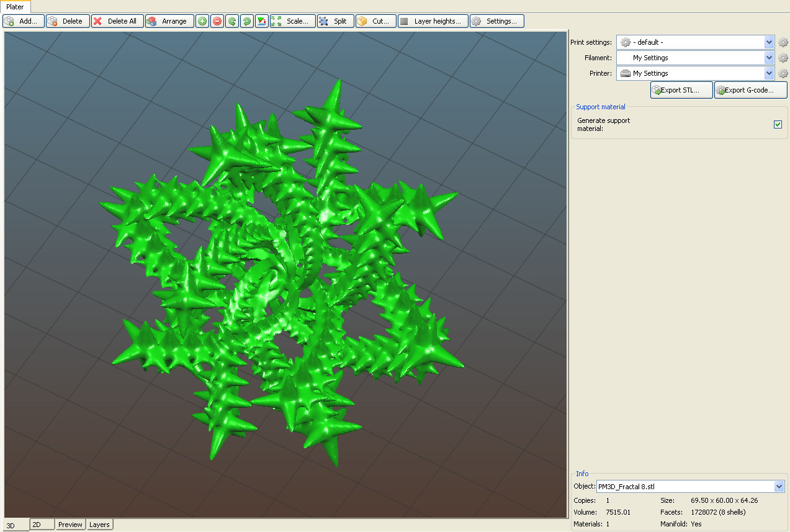Click the Export G-code button
The image size is (790, 532).
coord(750,89)
